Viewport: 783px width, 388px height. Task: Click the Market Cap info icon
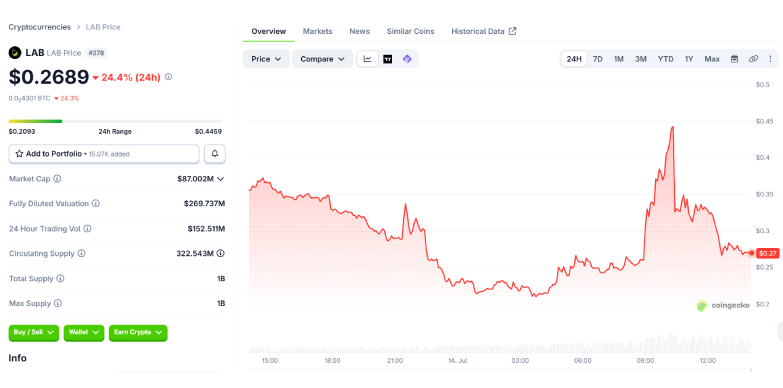click(x=57, y=179)
